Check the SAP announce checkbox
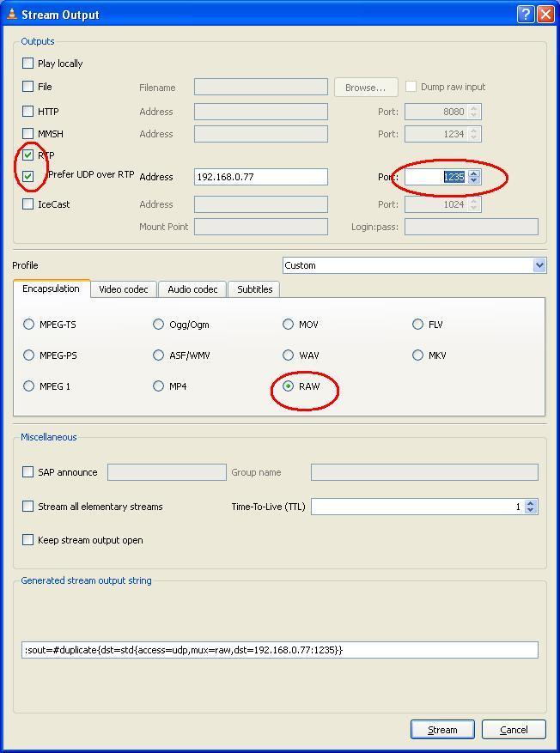 [x=27, y=472]
